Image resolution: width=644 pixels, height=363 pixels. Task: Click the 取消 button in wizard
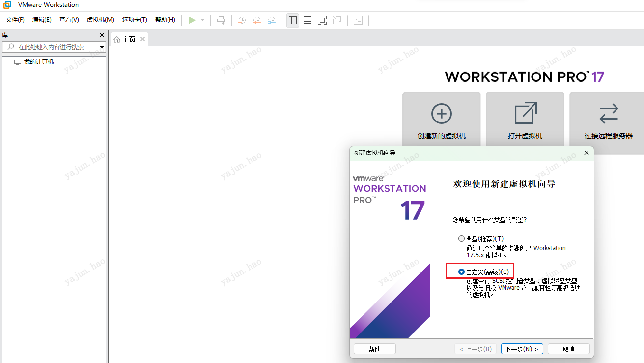click(x=569, y=349)
